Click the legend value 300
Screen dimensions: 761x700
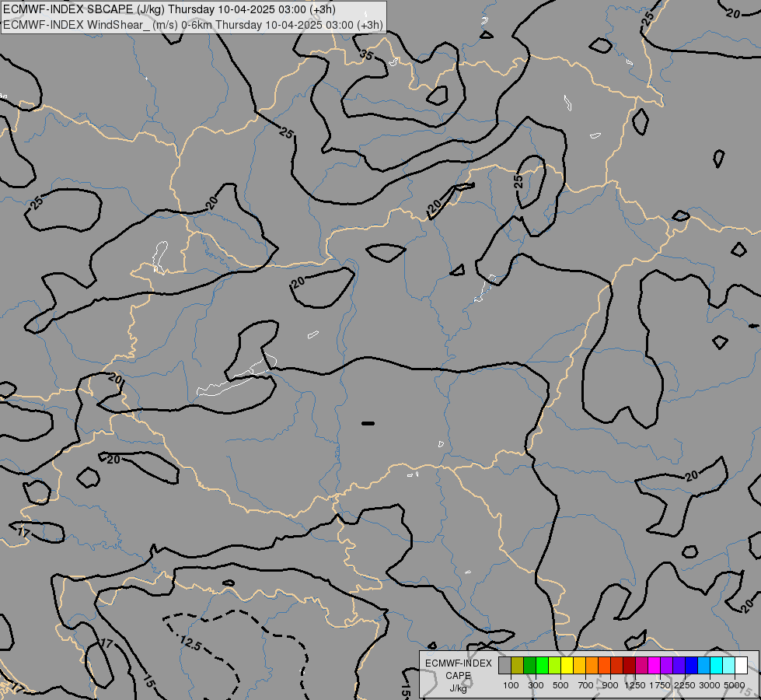click(x=536, y=685)
